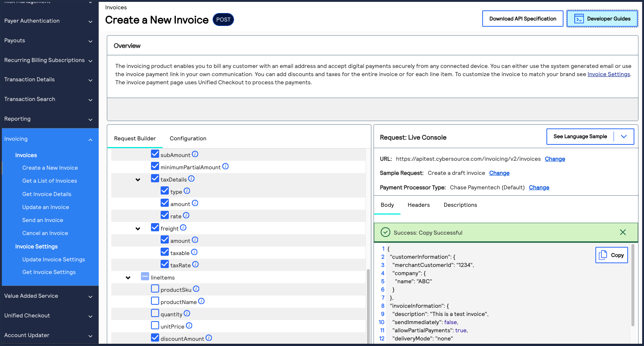Click Download API Specification
The width and height of the screenshot is (644, 346).
(x=522, y=18)
